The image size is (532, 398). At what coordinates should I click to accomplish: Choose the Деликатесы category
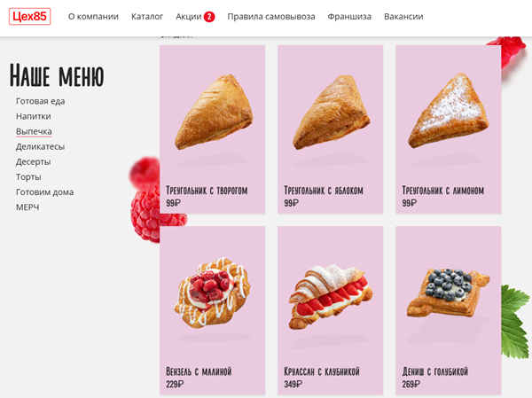(40, 146)
